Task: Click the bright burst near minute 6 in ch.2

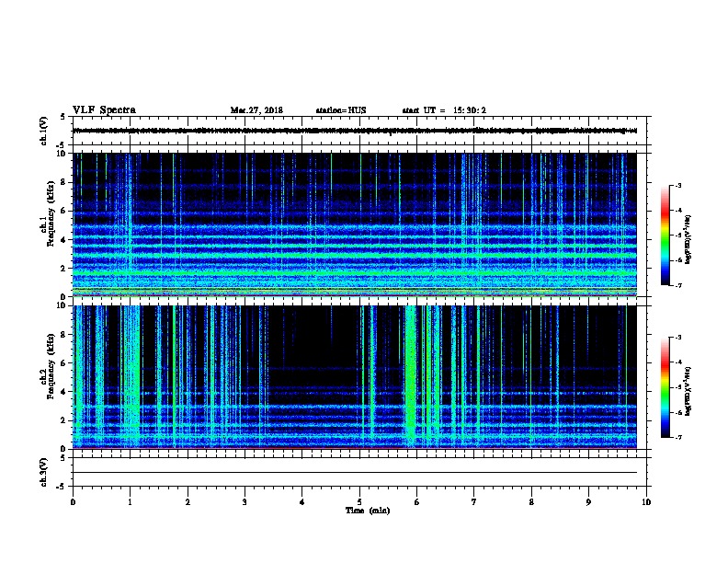Action: (411, 376)
